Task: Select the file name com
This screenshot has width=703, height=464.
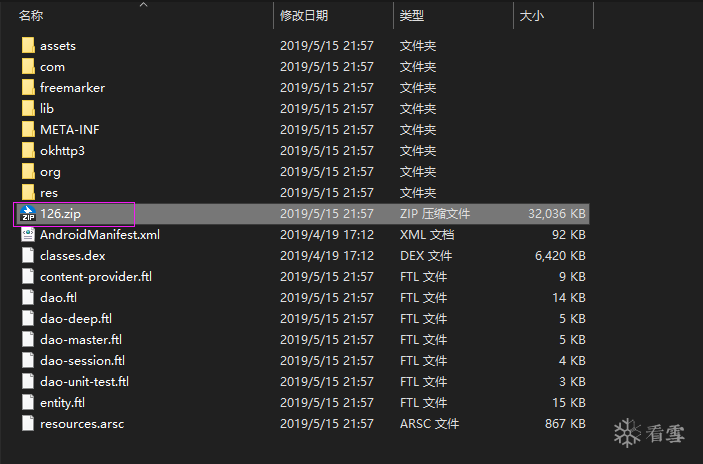Action: click(x=52, y=67)
